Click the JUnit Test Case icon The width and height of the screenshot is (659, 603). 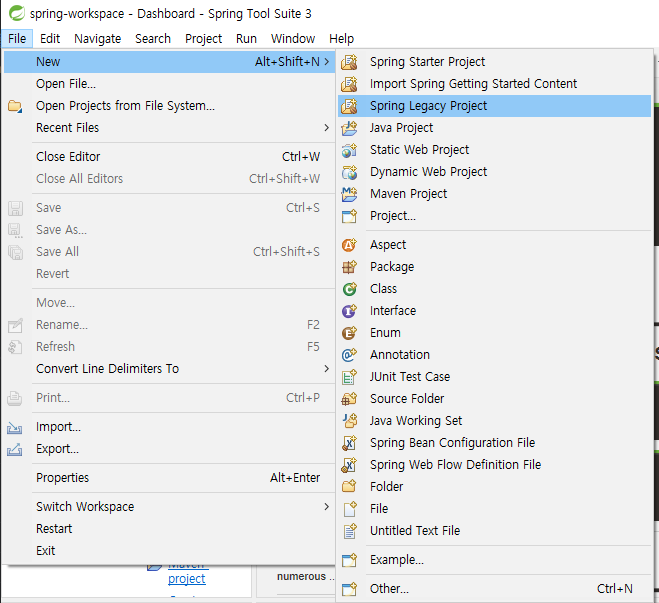pyautogui.click(x=349, y=377)
